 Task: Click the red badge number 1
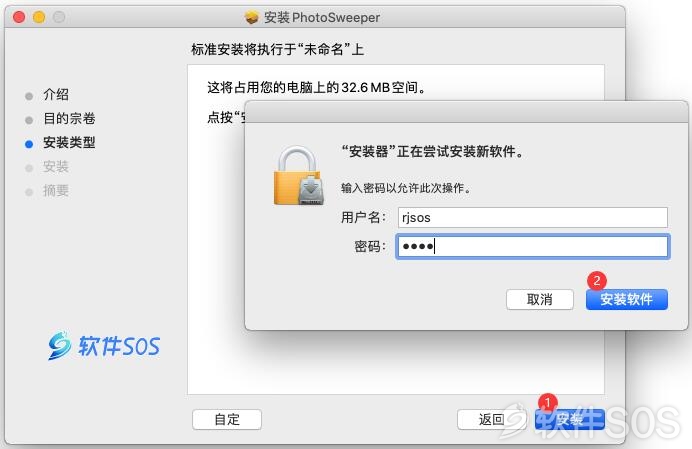click(x=548, y=402)
